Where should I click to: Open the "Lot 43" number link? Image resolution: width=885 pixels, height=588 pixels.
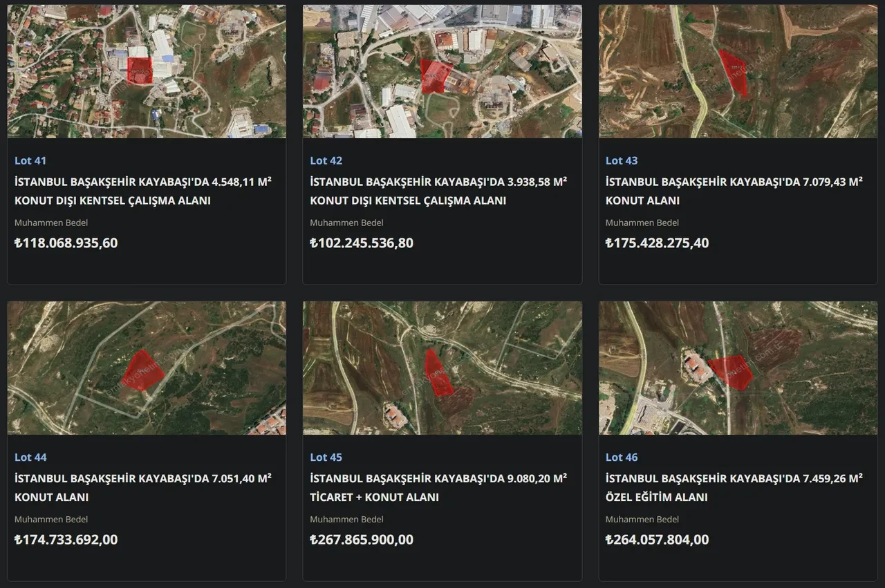[622, 160]
